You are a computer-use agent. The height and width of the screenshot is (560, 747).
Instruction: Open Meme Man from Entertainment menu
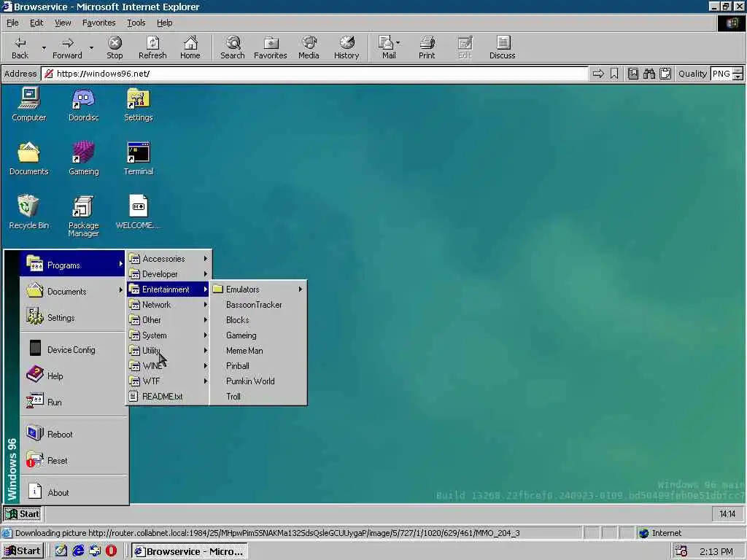[x=258, y=351]
